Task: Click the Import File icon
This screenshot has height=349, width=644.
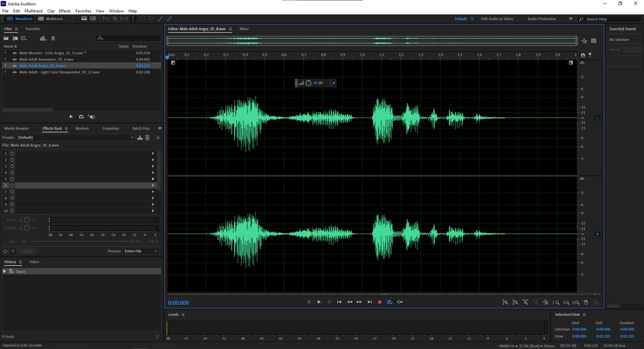Action: pos(15,38)
